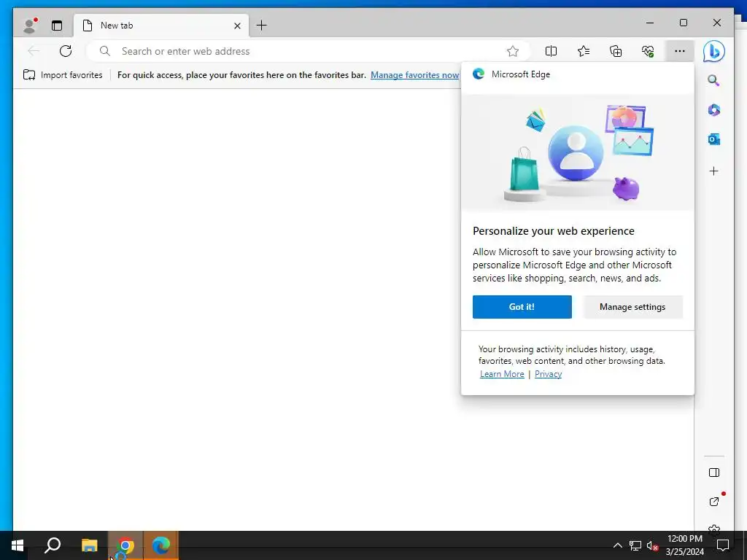This screenshot has height=560, width=747.
Task: Maximize the Edge window
Action: [684, 23]
